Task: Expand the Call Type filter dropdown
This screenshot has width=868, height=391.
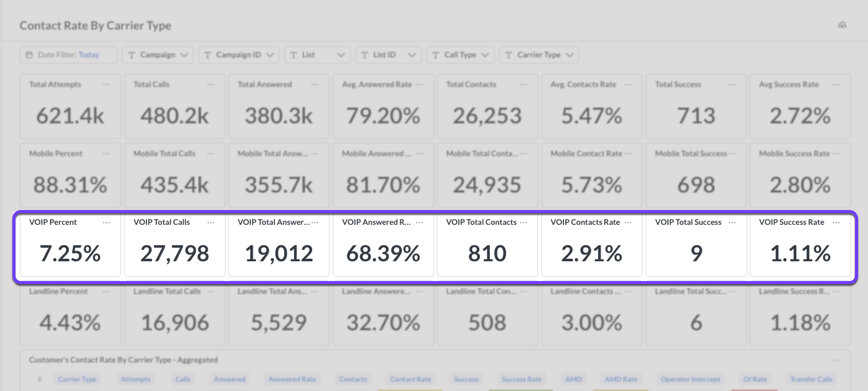Action: 460,55
